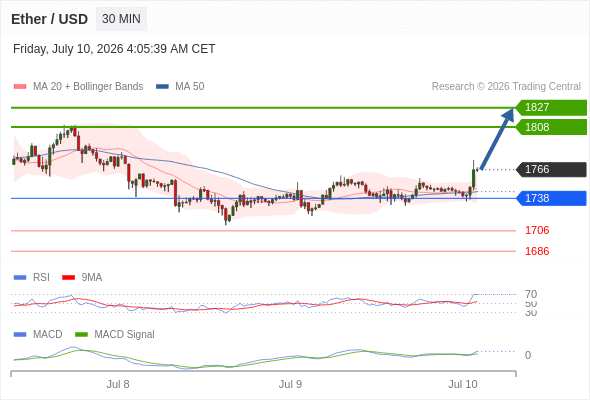Click the 1706 support level label
This screenshot has width=590, height=400.
click(x=537, y=230)
